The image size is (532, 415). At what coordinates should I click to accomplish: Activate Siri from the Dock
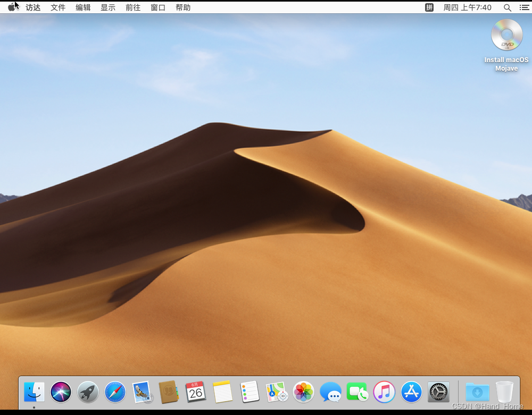point(61,392)
